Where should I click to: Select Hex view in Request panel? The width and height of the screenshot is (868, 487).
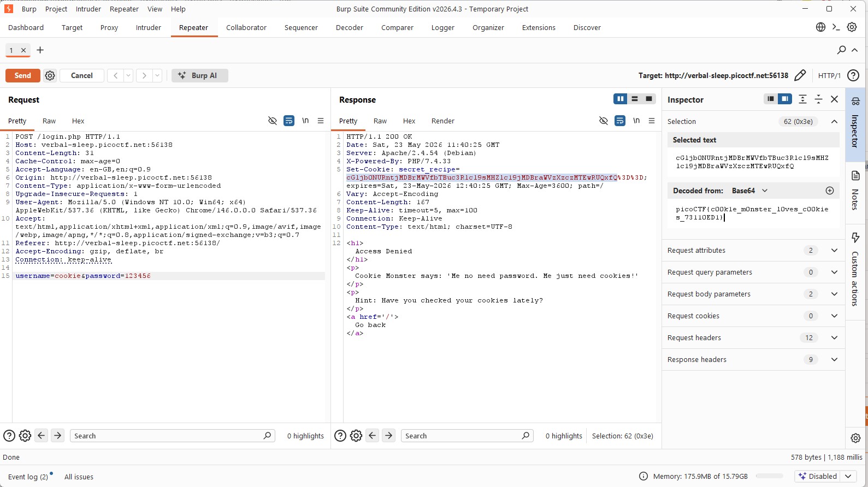point(78,121)
